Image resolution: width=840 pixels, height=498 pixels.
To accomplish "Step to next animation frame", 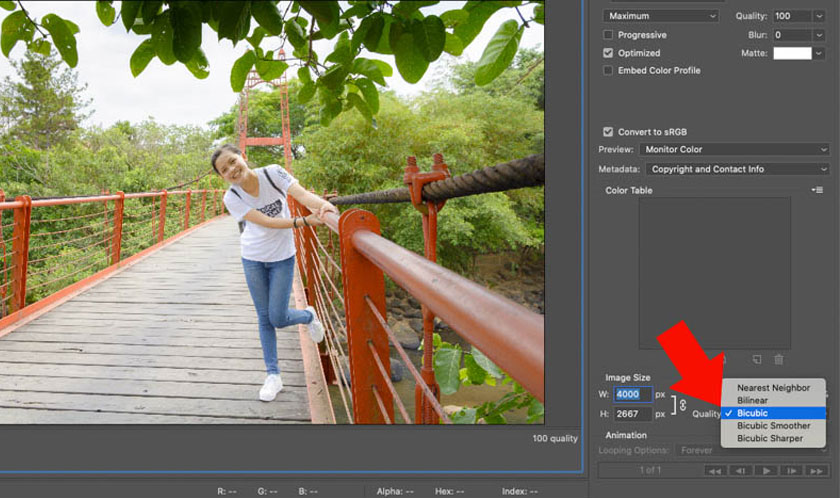I will point(793,470).
